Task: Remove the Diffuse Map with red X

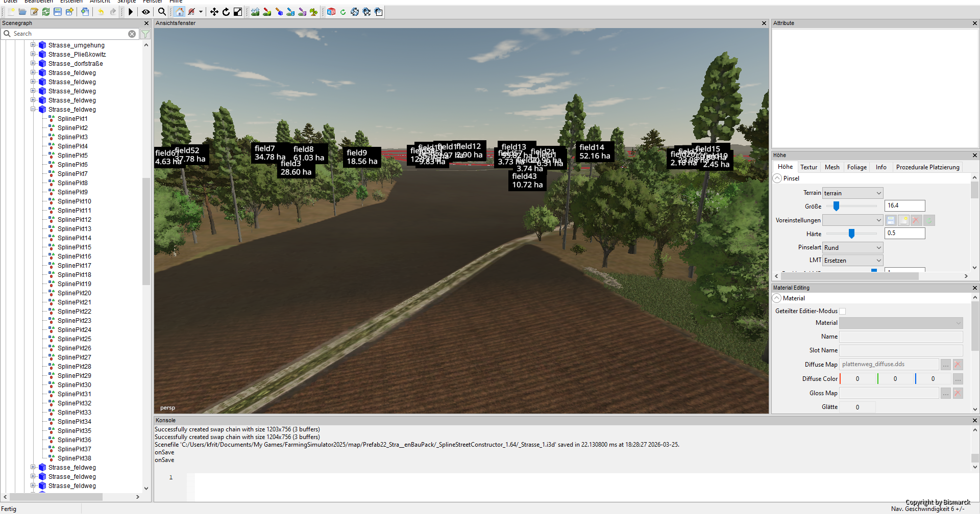Action: 958,365
